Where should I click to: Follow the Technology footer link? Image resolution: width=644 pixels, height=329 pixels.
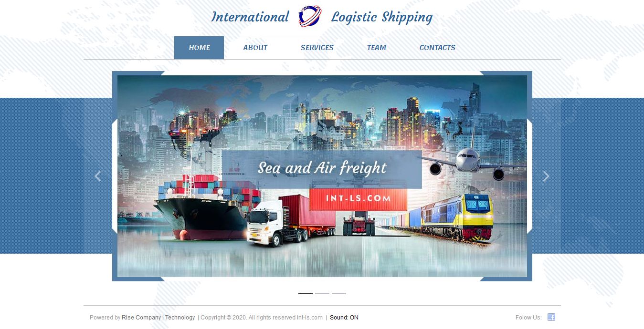(x=180, y=318)
